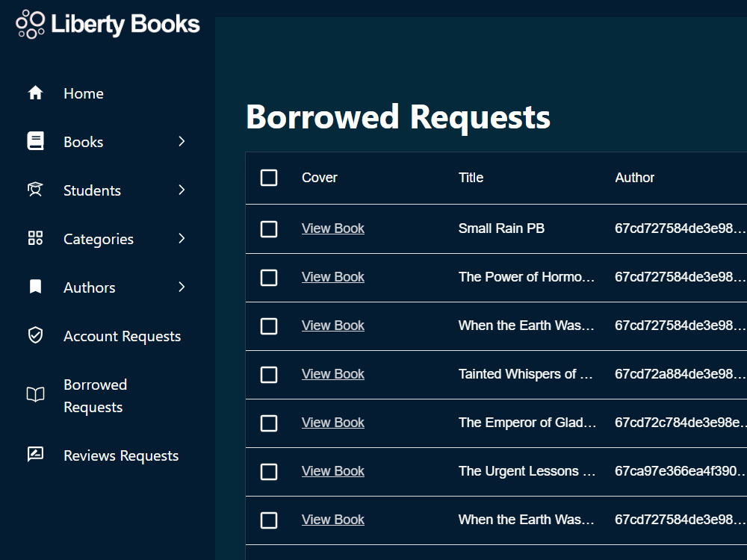Click the Categories grid icon
This screenshot has height=560, width=747.
coord(35,238)
